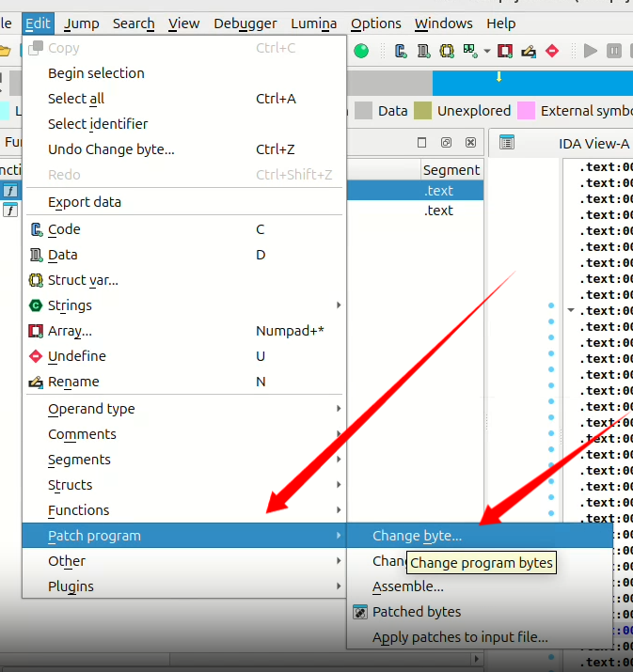Screen dimensions: 633x672
Task: Choose Apply patches to input file...
Action: [x=480, y=637]
